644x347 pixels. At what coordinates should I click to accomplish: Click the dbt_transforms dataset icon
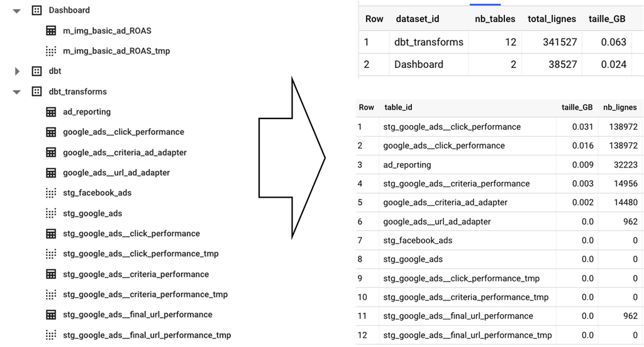coord(36,91)
